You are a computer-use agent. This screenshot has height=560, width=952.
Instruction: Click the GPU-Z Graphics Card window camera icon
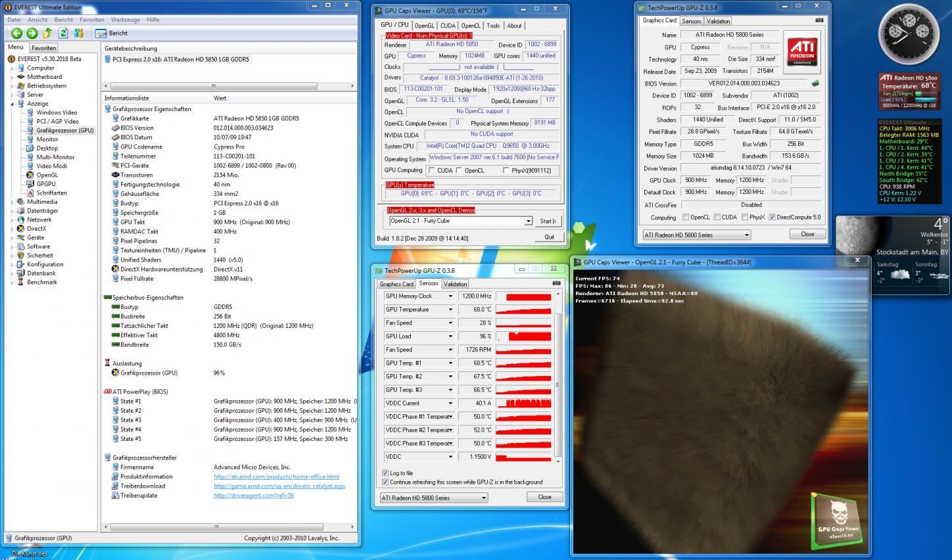[x=819, y=20]
